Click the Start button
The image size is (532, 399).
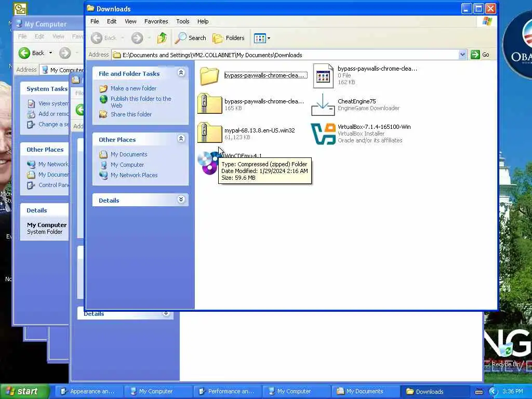(24, 392)
